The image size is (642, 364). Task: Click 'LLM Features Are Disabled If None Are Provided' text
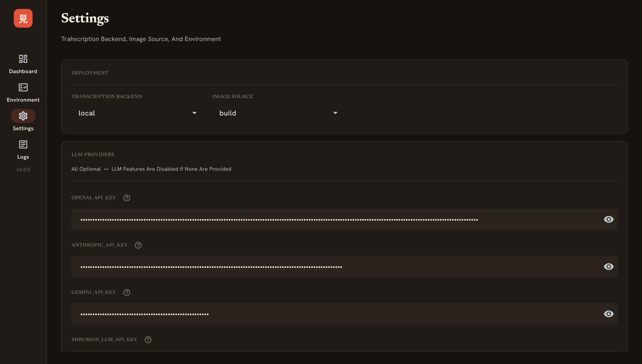pyautogui.click(x=171, y=169)
